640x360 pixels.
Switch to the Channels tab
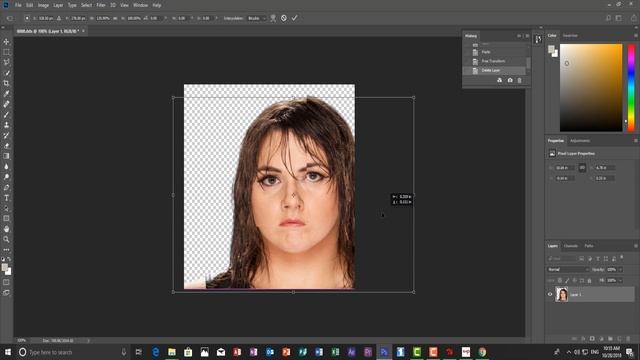[x=571, y=246]
